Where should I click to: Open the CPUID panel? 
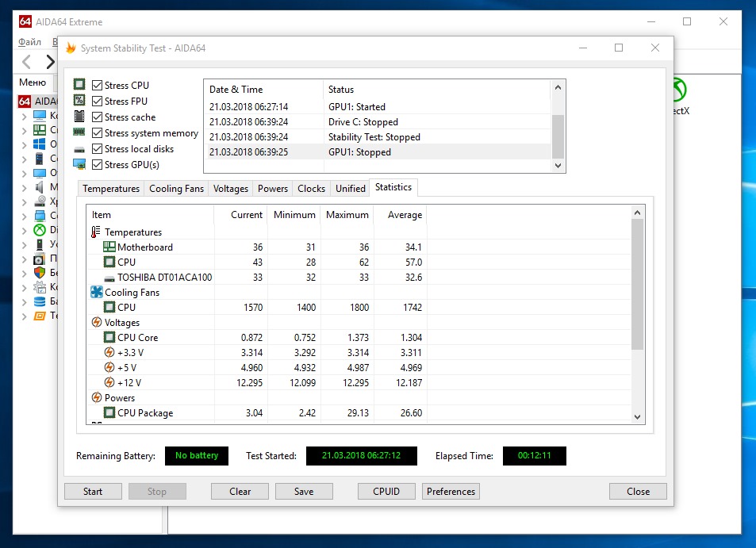point(386,491)
